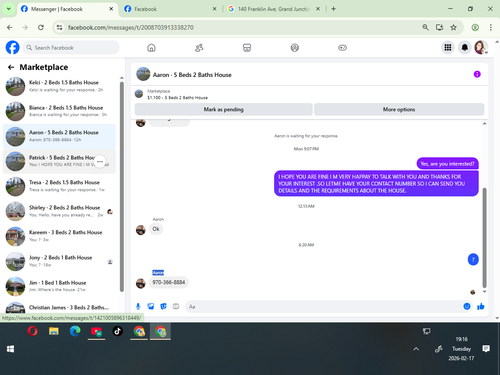Screen dimensions: 500x375
Task: Click the chat messages scrollbar
Action: 484,237
